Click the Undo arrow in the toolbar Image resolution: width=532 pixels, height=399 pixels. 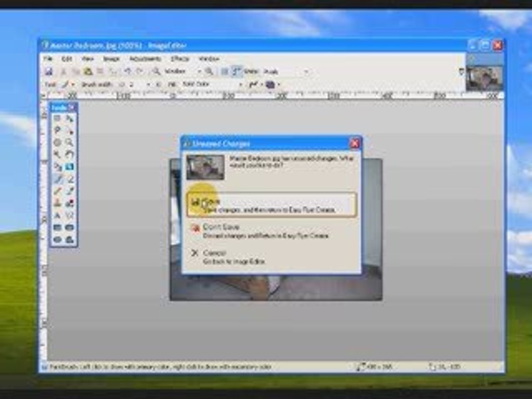pyautogui.click(x=127, y=71)
